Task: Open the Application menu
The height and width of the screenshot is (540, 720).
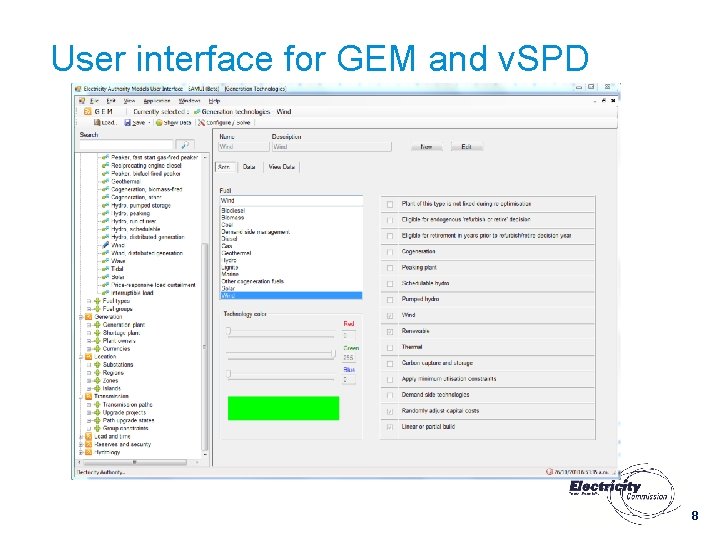Action: tap(157, 101)
